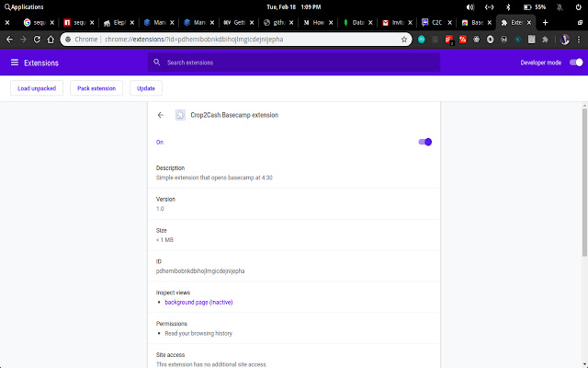Open the Chrome three-dot menu

click(579, 39)
